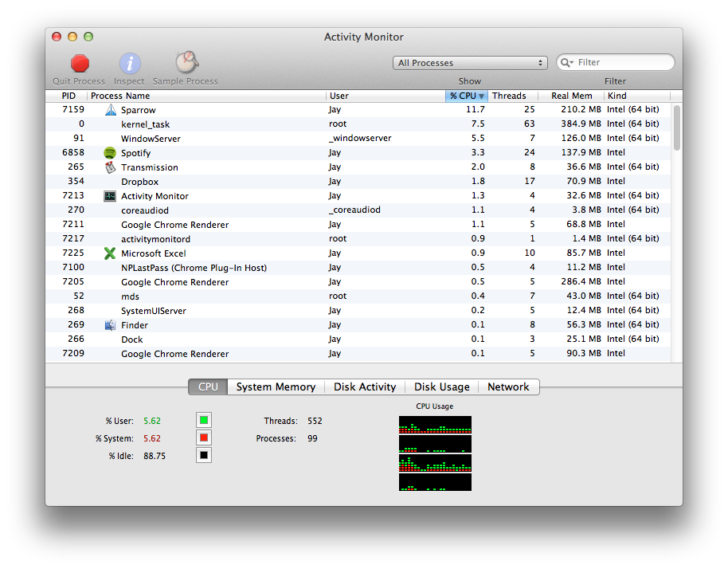Image resolution: width=728 pixels, height=569 pixels.
Task: Click the magnifier icon in Filter field
Action: click(566, 62)
